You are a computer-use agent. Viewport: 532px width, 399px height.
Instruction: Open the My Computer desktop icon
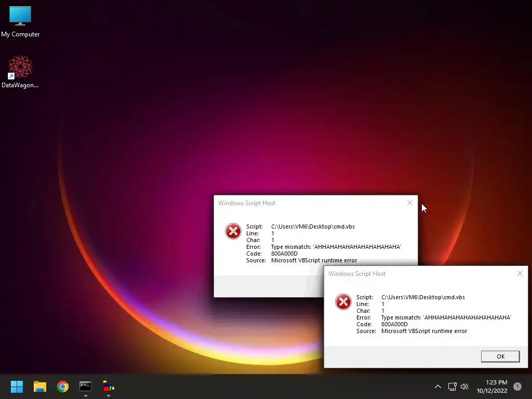20,22
